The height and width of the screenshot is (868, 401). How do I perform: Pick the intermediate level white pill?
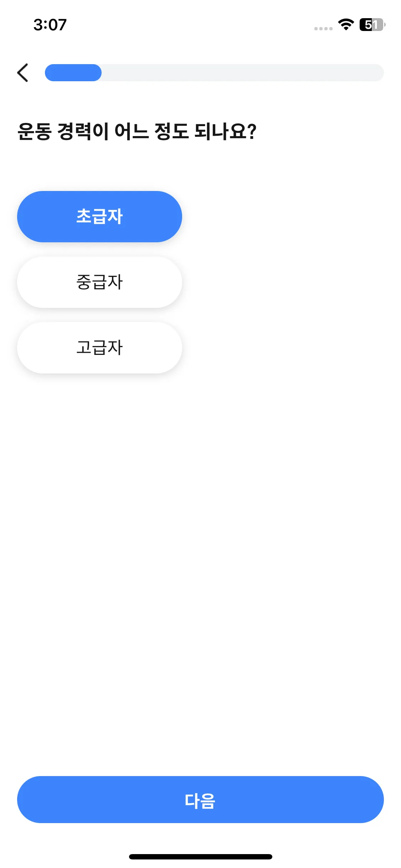99,282
